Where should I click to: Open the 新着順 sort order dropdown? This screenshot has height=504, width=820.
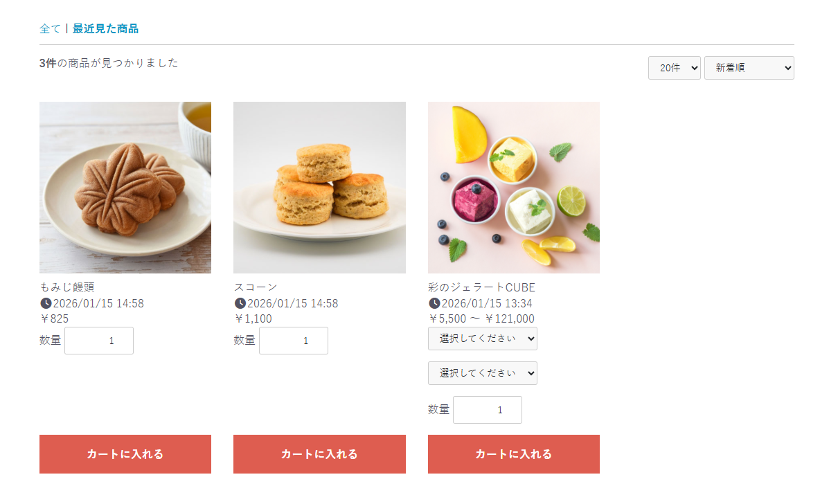coord(749,68)
